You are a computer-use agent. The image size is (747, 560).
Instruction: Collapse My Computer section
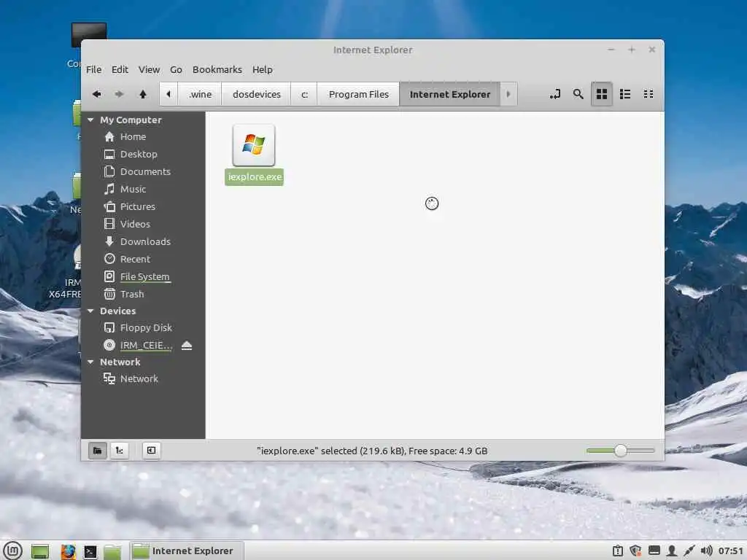(90, 120)
